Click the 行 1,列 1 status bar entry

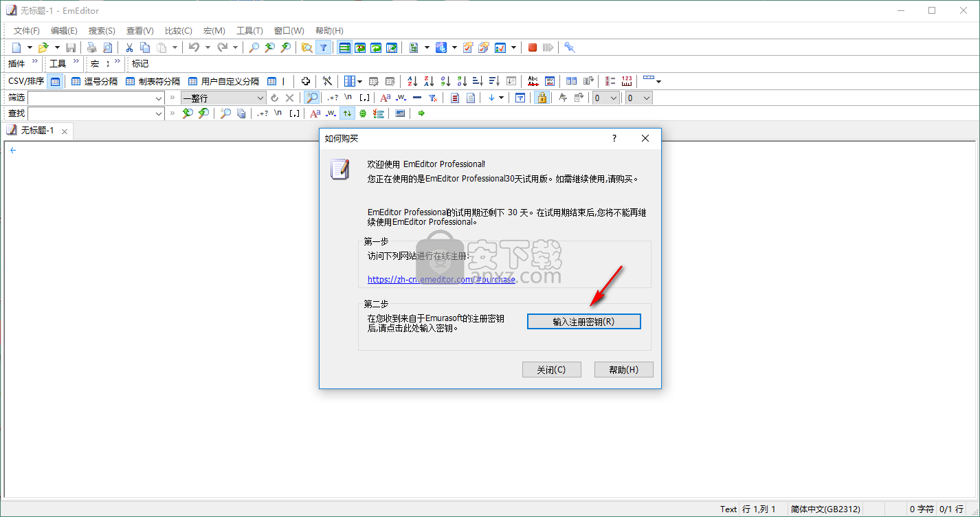[x=759, y=509]
